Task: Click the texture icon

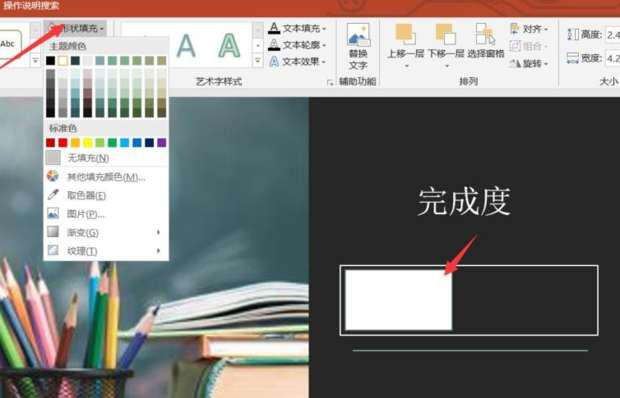Action: click(x=53, y=250)
